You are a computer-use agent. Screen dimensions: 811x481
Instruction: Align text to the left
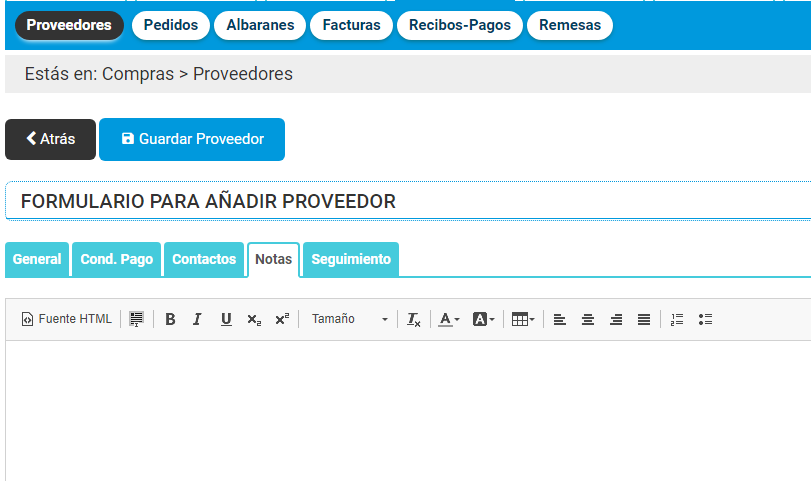(560, 319)
